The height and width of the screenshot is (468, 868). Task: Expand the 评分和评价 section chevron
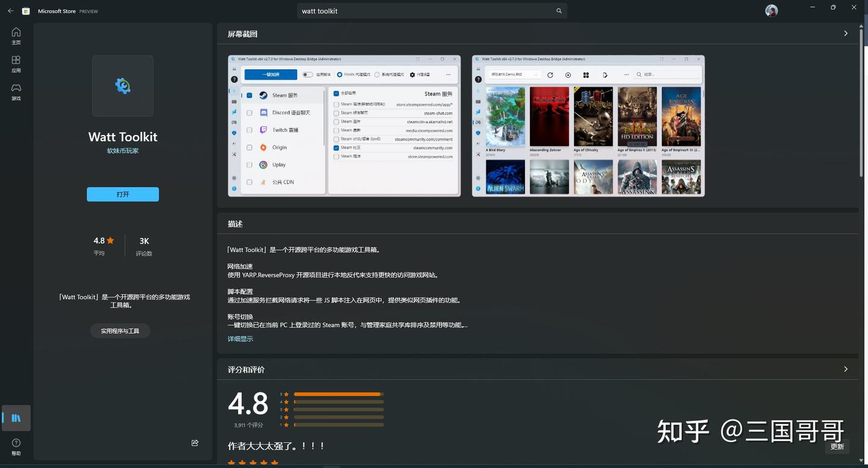[846, 369]
